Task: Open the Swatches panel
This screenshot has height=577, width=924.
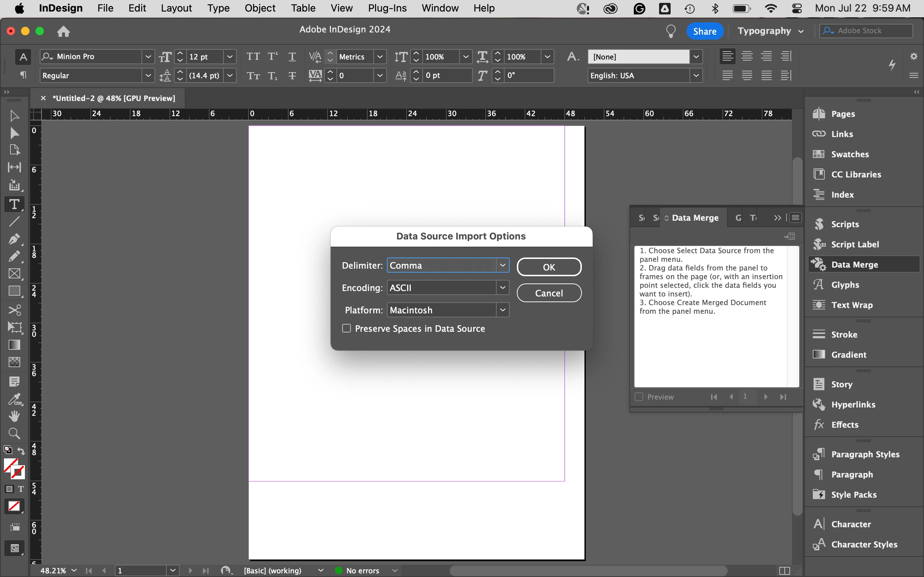Action: [x=850, y=154]
